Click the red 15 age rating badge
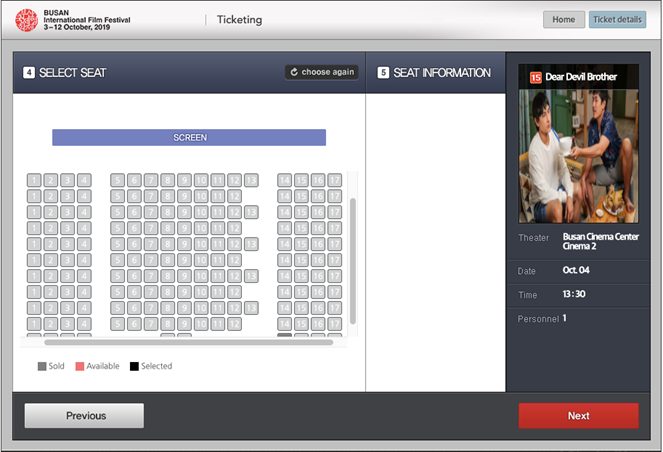Viewport: 663px width, 452px height. click(534, 77)
